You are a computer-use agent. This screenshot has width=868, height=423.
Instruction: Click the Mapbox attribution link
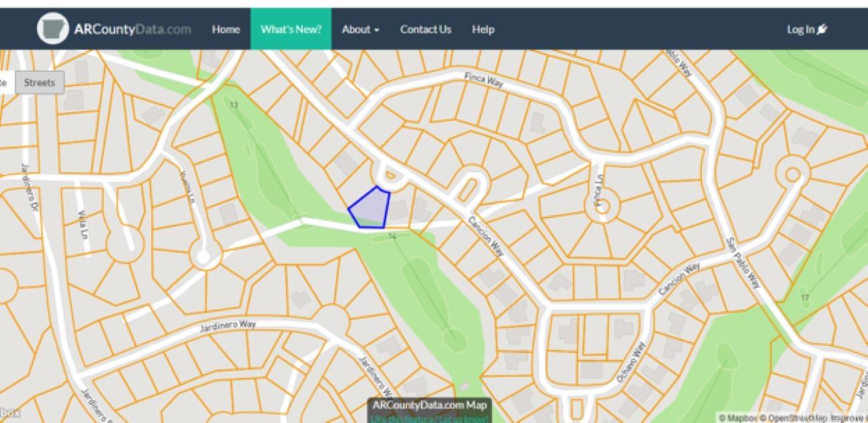tap(738, 418)
